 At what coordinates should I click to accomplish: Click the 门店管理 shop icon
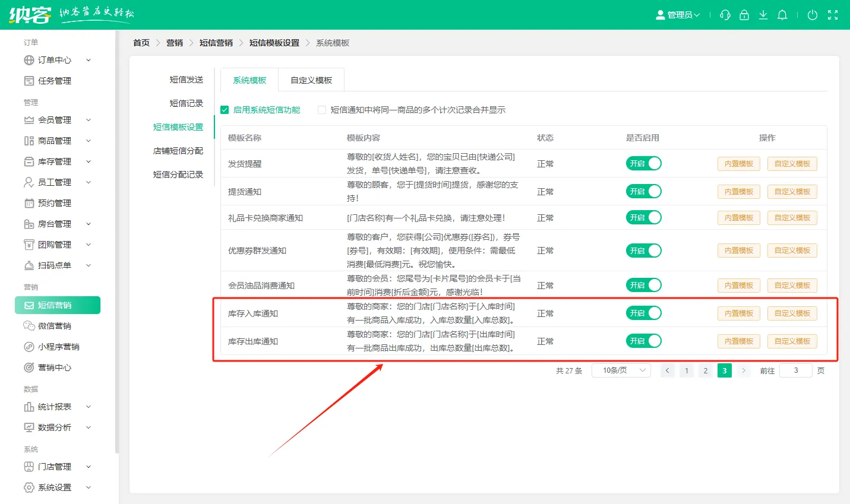(29, 467)
